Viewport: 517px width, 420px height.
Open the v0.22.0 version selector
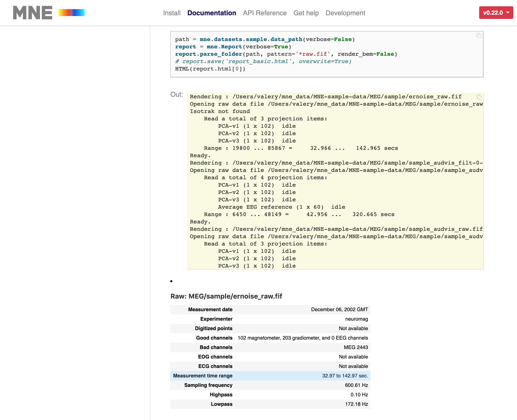[496, 12]
